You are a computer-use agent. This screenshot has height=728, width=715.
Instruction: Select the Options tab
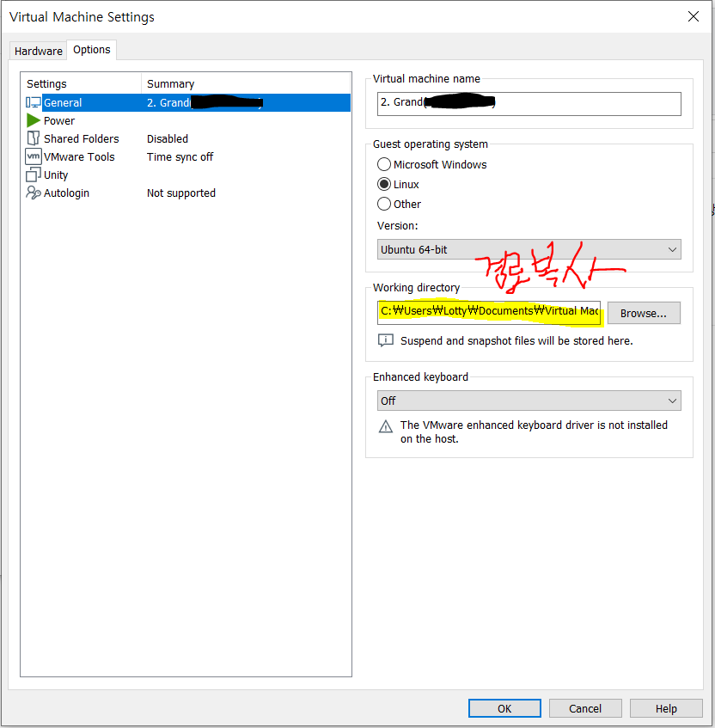pos(91,50)
